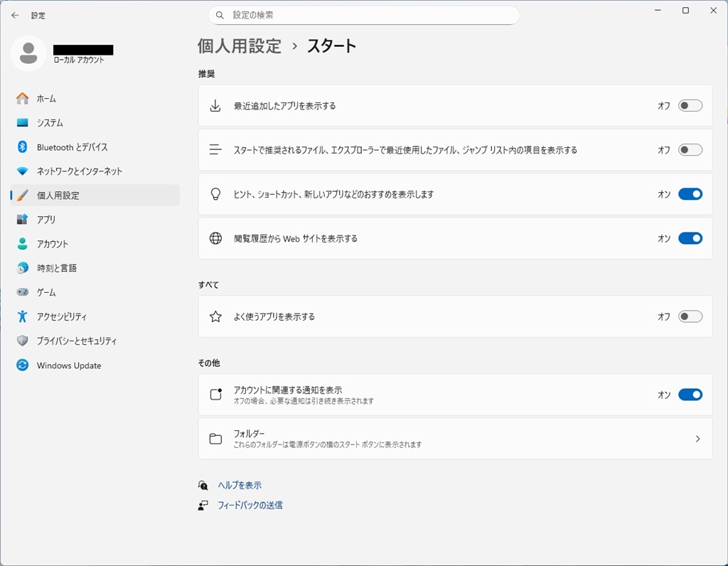Enable よく使うアプリを表示する switch
The height and width of the screenshot is (566, 728).
click(690, 316)
